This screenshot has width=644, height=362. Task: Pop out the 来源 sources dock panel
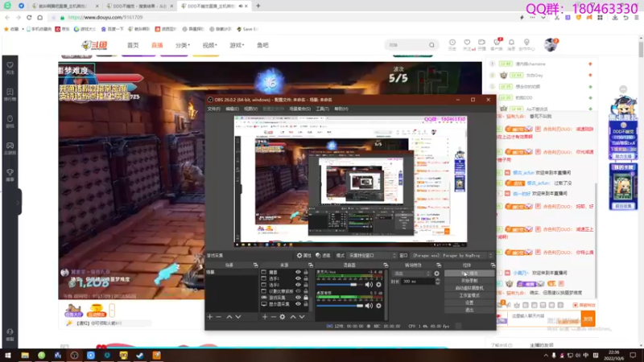pyautogui.click(x=311, y=265)
